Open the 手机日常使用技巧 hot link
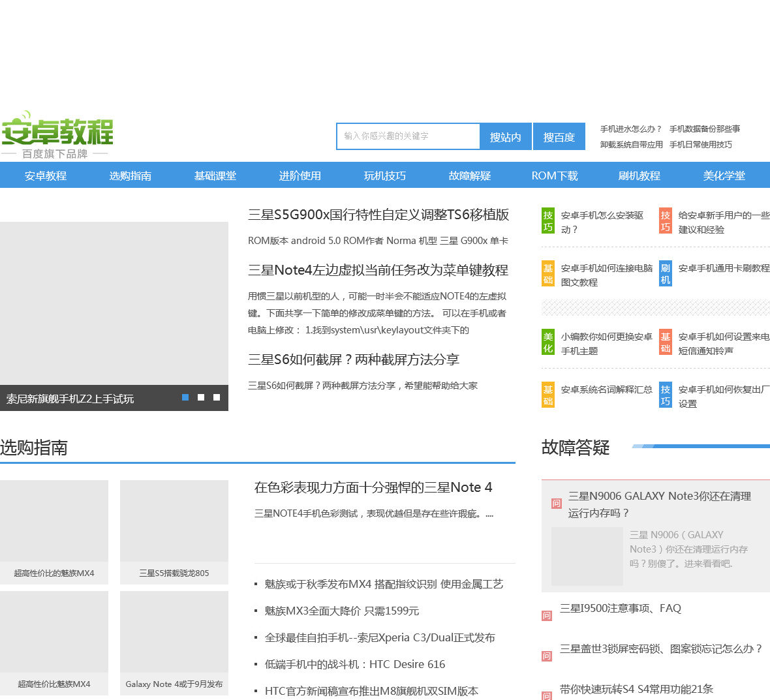 pos(701,145)
